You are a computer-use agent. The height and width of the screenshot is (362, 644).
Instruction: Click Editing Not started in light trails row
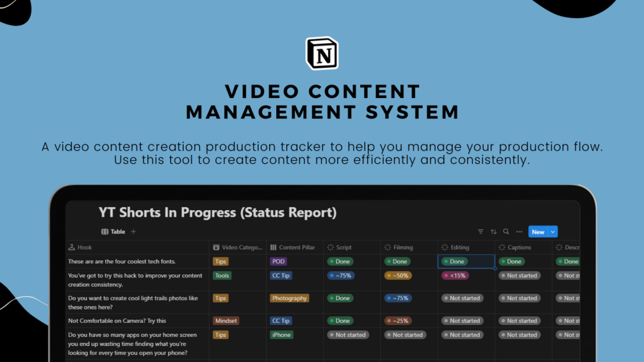tap(461, 298)
